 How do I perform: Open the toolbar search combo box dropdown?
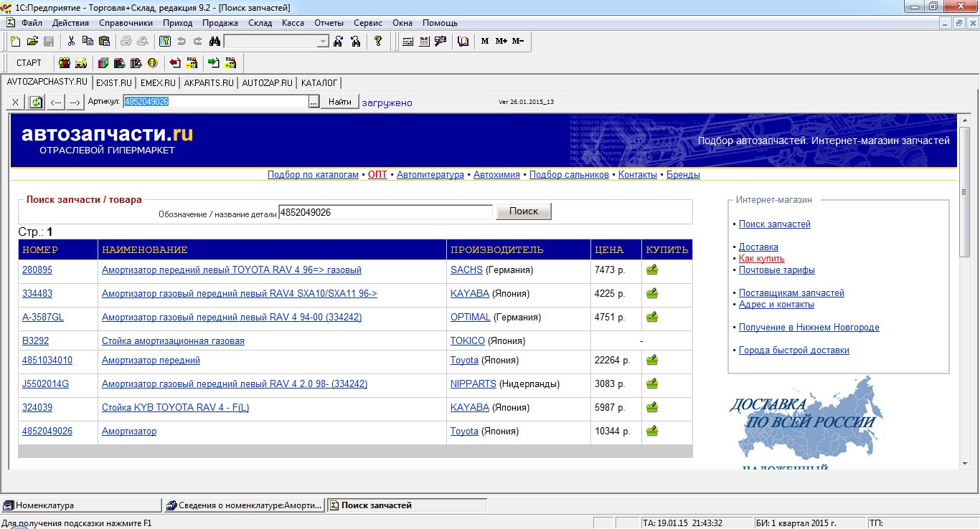[x=323, y=41]
